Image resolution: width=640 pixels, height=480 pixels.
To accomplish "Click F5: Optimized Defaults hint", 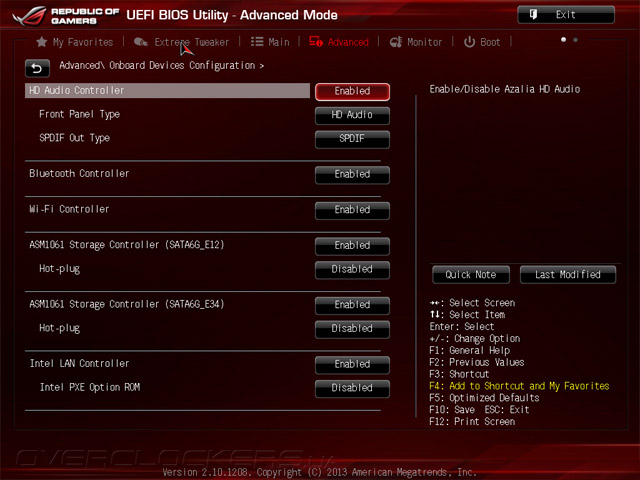I will pyautogui.click(x=484, y=398).
